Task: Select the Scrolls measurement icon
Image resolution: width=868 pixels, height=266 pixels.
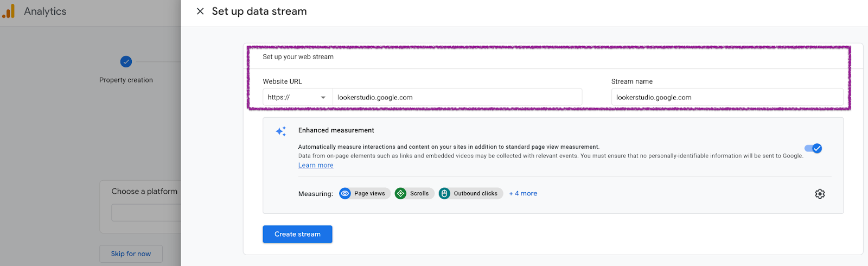Action: [x=400, y=193]
